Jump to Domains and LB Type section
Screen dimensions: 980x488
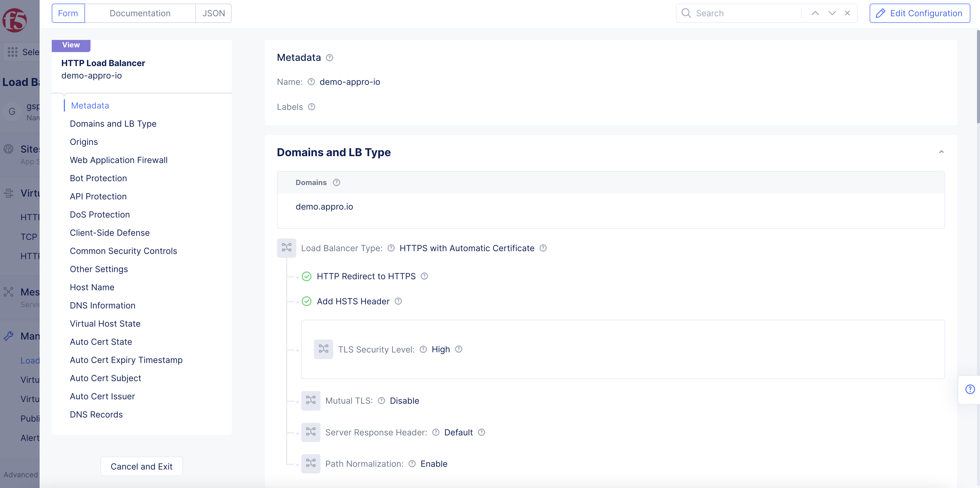pyautogui.click(x=113, y=124)
